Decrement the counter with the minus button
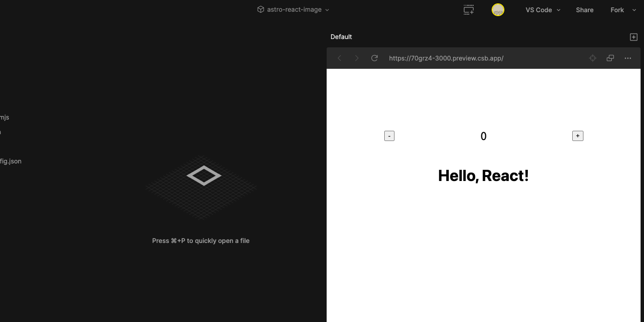The height and width of the screenshot is (322, 644). click(389, 136)
